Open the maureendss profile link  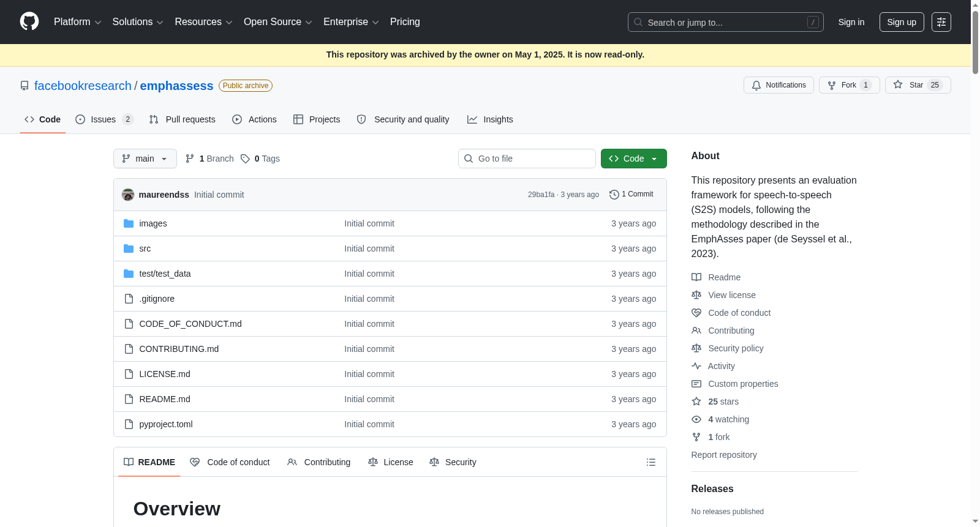tap(164, 195)
